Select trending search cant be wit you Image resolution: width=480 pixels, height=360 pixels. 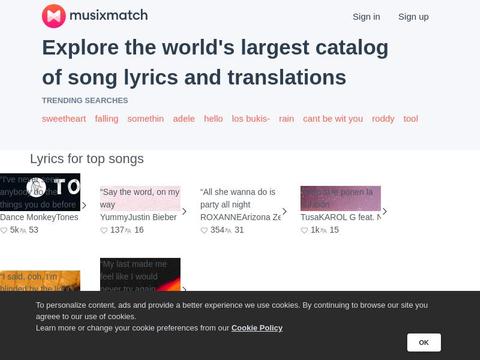coord(333,119)
